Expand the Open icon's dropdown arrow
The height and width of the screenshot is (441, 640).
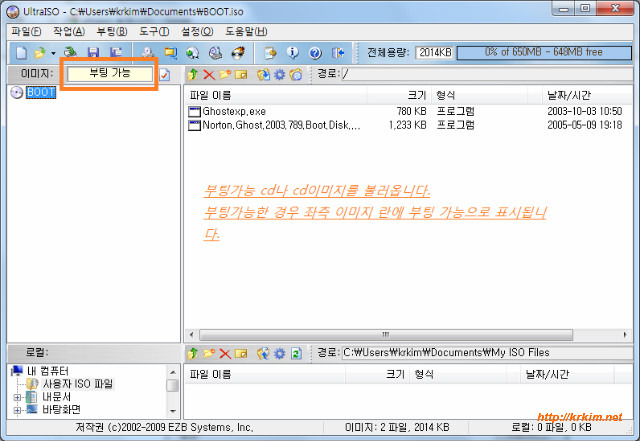pyautogui.click(x=53, y=53)
